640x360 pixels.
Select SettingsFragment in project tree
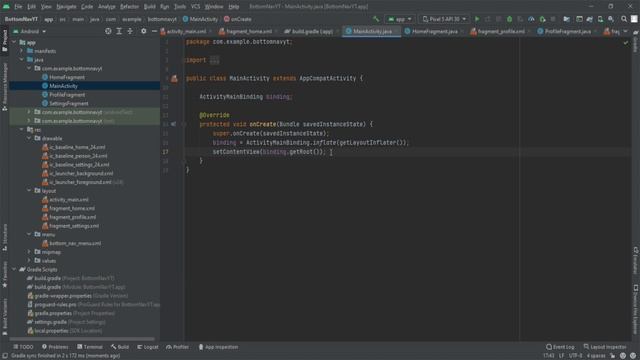click(x=69, y=103)
